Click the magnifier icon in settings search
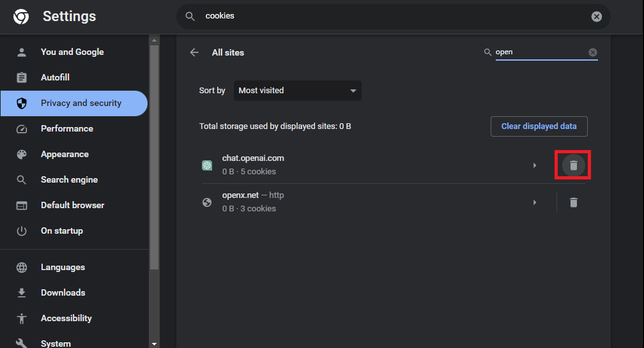Viewport: 644px width, 348px height. coord(190,17)
